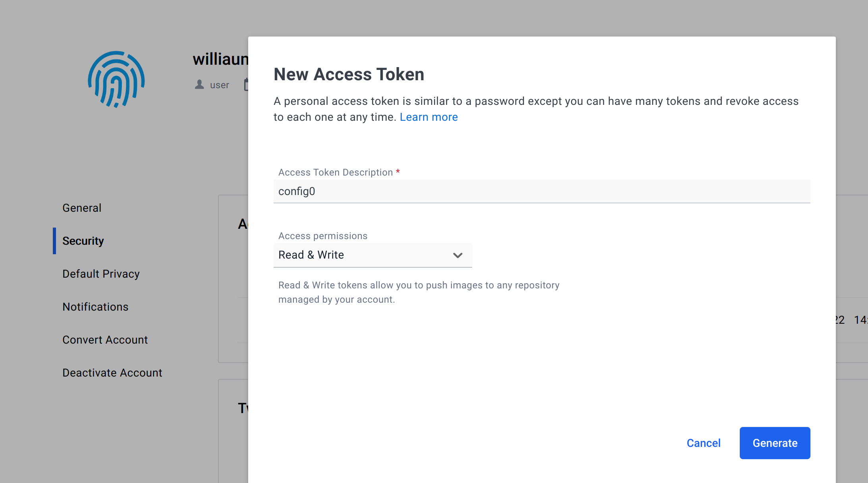868x483 pixels.
Task: Click the Read & Write tokens helper text
Action: click(419, 292)
